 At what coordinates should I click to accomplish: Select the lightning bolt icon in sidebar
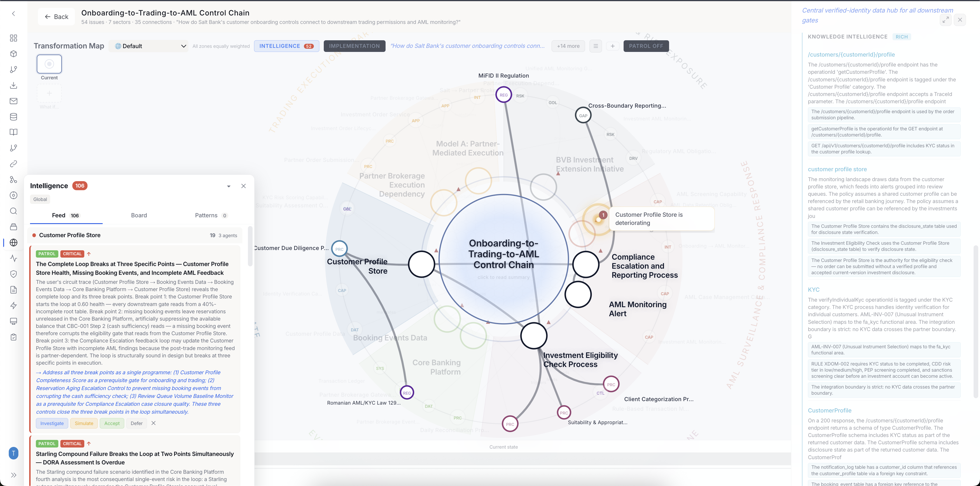pos(13,305)
